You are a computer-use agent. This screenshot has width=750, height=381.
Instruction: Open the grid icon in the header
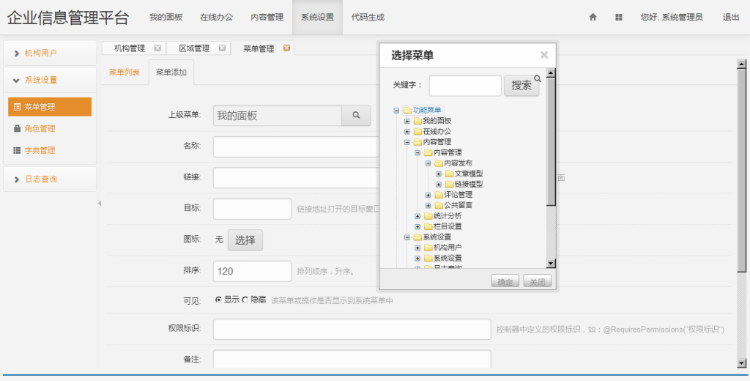(x=618, y=17)
